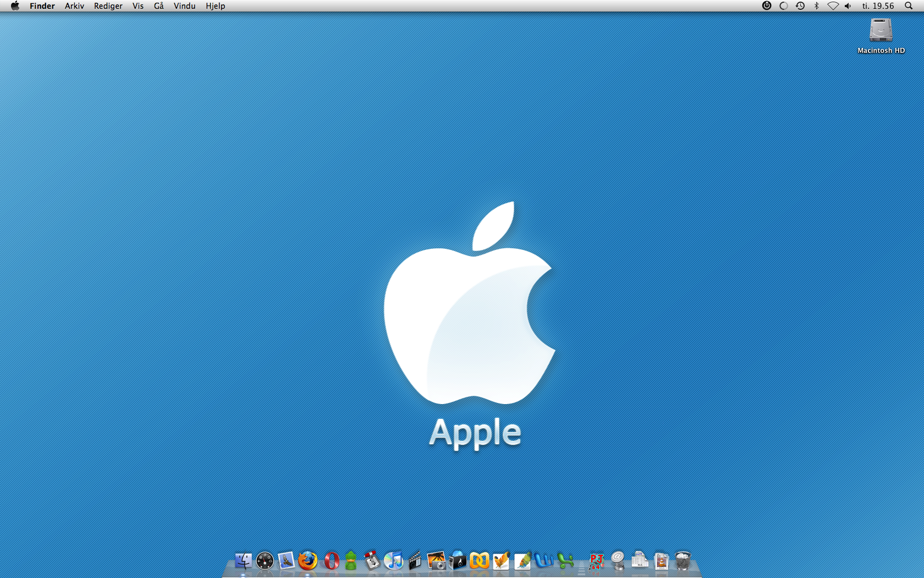The height and width of the screenshot is (578, 924).
Task: Launch the multicolored feather Photoshop icon
Action: point(522,561)
